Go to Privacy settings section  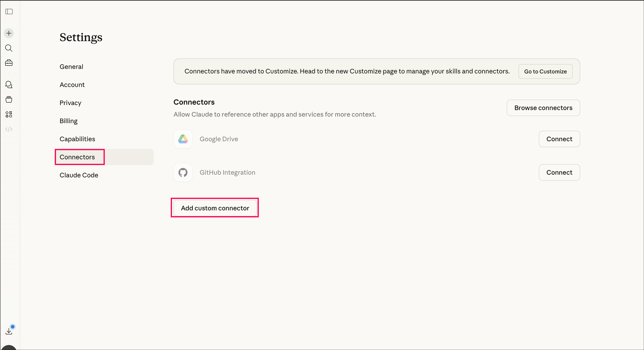pyautogui.click(x=70, y=103)
